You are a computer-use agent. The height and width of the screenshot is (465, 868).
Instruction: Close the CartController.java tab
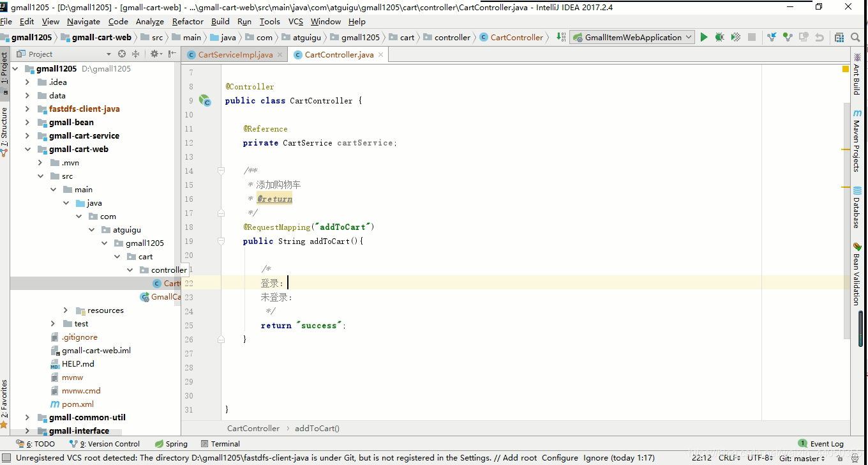380,54
